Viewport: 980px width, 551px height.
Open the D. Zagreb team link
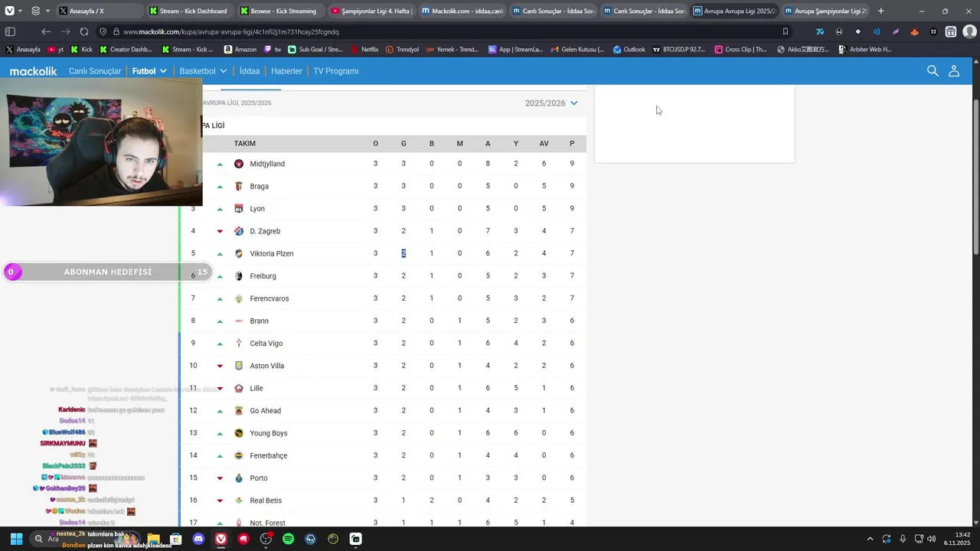click(x=265, y=231)
